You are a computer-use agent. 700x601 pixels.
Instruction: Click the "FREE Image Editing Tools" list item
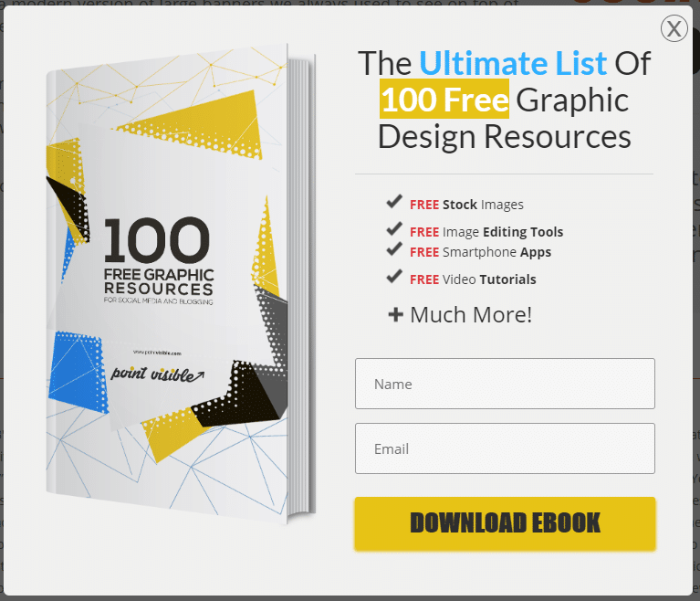point(486,232)
